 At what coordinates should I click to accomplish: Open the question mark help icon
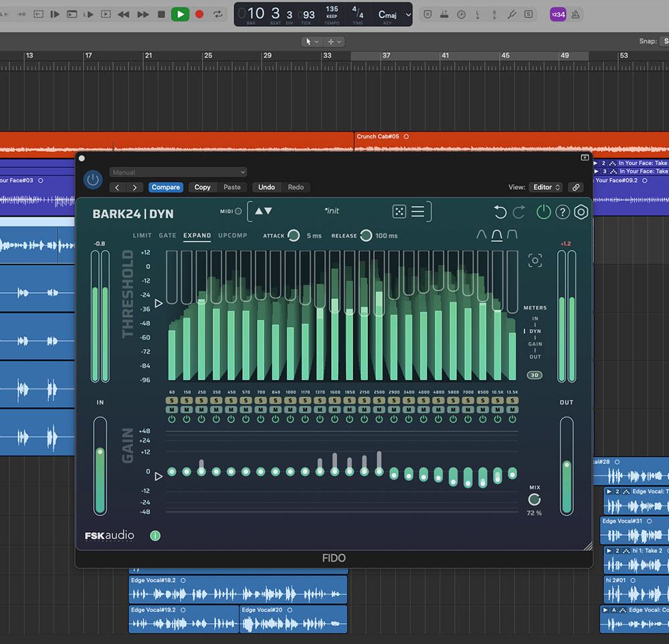(563, 212)
